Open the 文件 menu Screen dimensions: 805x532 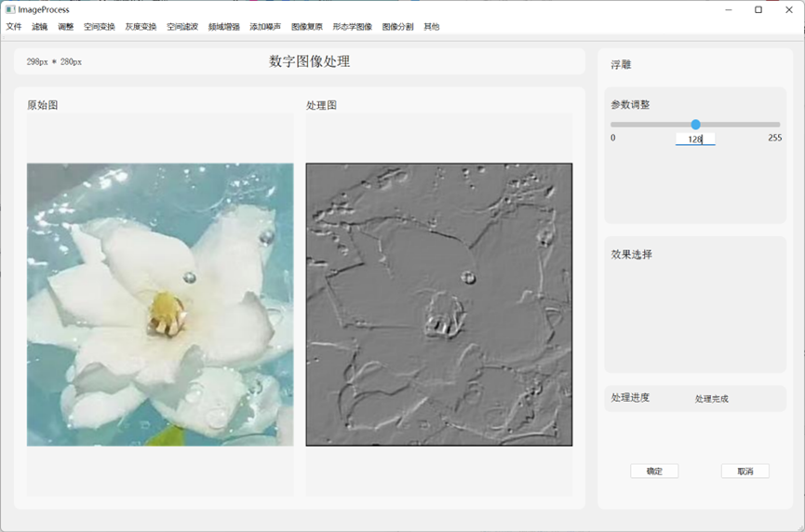14,27
